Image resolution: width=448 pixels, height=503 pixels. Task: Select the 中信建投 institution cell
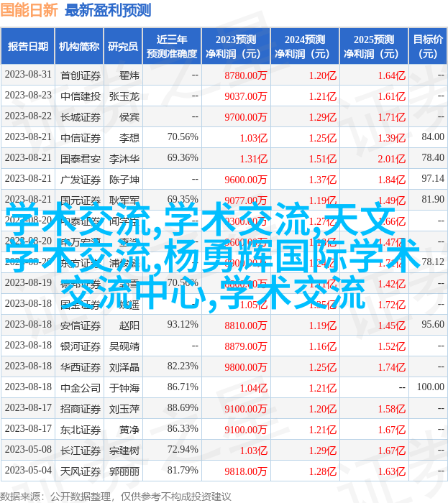pos(81,96)
